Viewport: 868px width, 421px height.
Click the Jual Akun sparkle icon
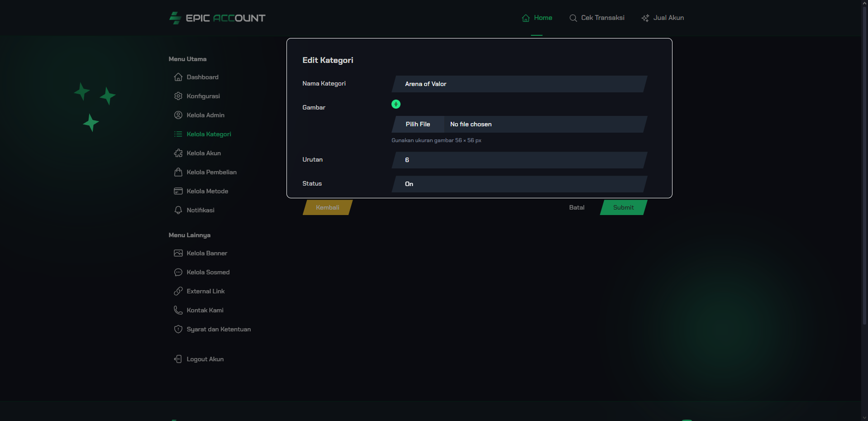tap(645, 18)
